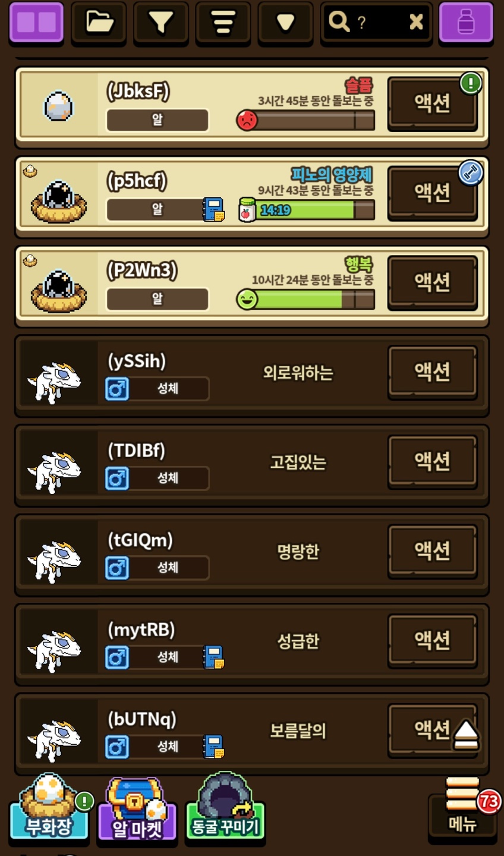Click 액션 button for ySSih dragon
504x856 pixels.
point(432,372)
